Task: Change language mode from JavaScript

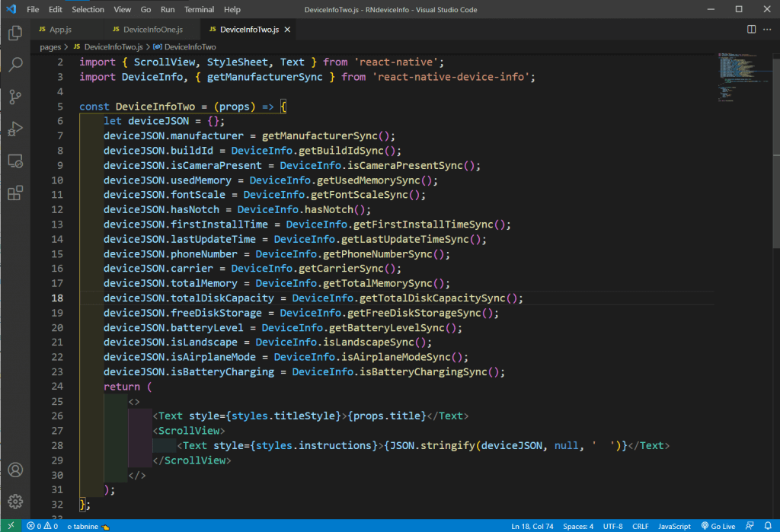Action: click(674, 526)
